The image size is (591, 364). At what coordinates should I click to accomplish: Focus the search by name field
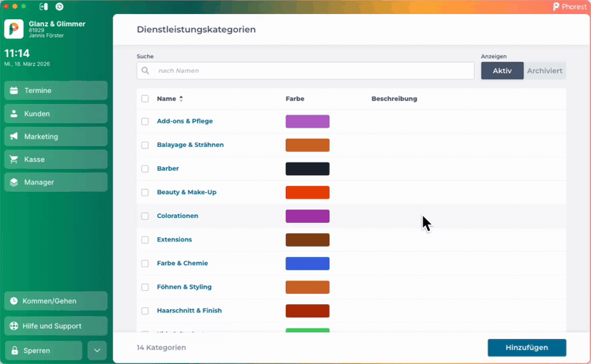tap(305, 70)
